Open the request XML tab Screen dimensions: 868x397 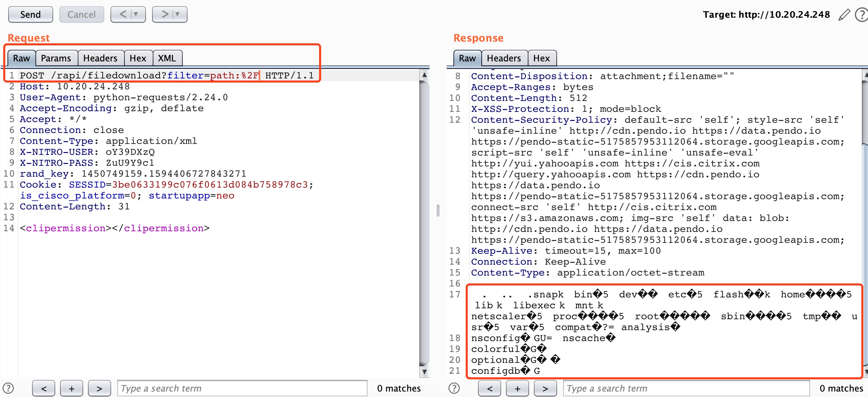coord(167,58)
